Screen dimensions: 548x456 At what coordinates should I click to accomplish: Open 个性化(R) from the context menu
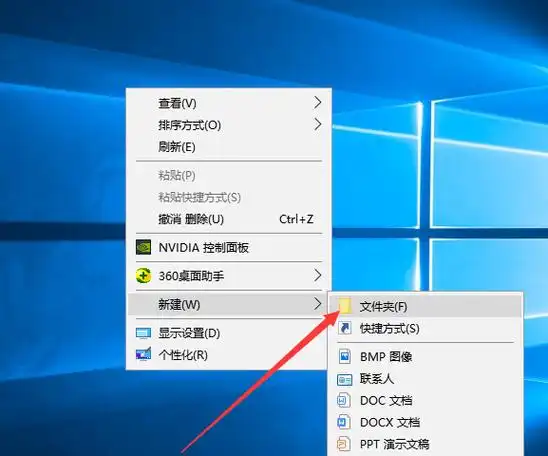click(229, 355)
